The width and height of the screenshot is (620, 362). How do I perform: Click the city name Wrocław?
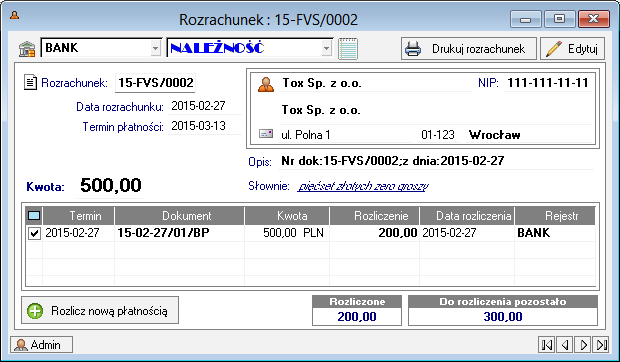pos(495,135)
